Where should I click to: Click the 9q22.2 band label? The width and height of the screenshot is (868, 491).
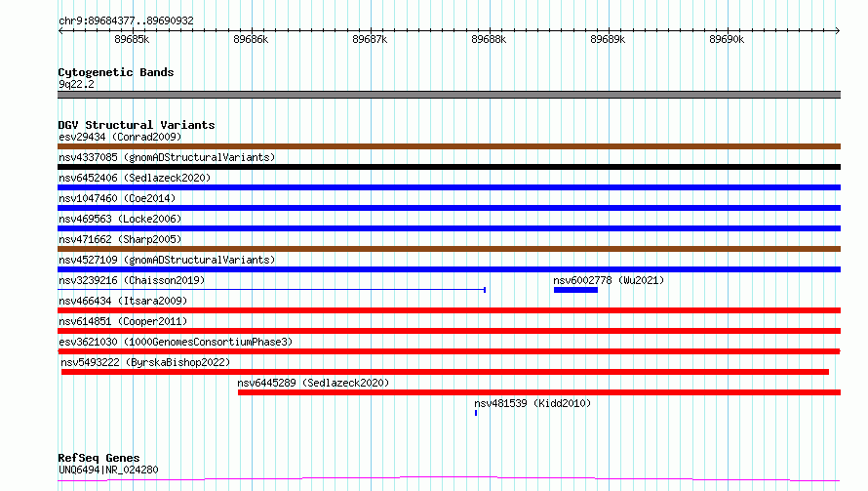click(x=76, y=84)
